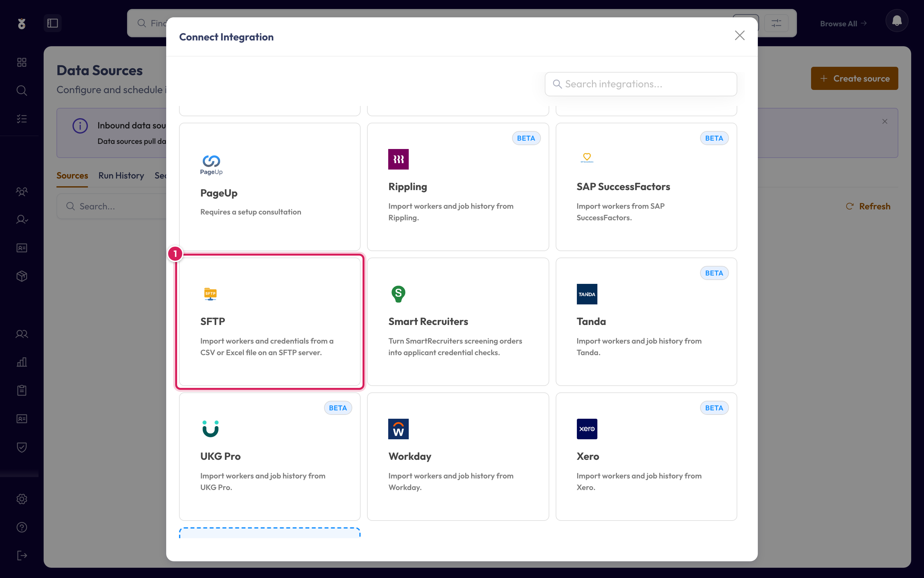Click the Refresh button
Image resolution: width=924 pixels, height=578 pixels.
pyautogui.click(x=868, y=206)
